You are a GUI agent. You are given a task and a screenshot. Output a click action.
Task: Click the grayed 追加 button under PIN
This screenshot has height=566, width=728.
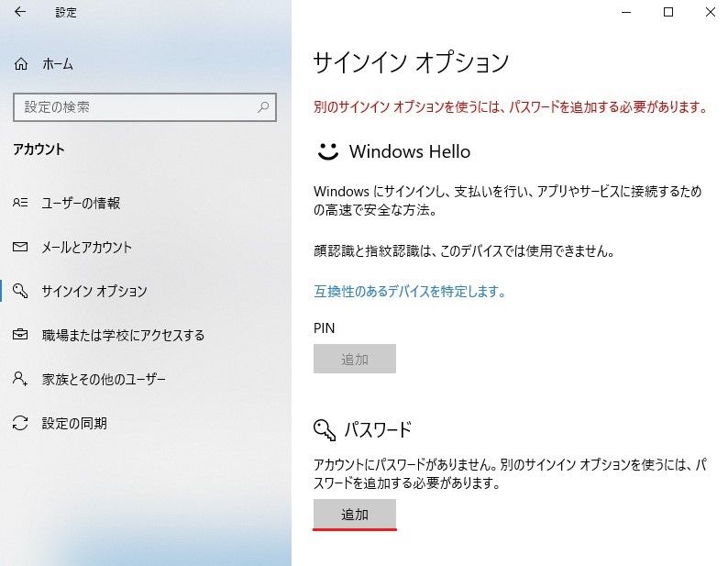(x=355, y=359)
